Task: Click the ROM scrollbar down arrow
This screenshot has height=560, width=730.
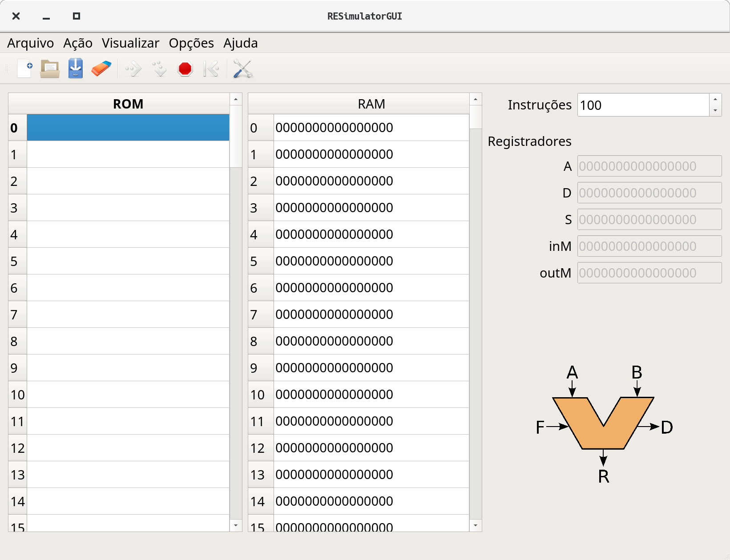Action: pos(236,526)
